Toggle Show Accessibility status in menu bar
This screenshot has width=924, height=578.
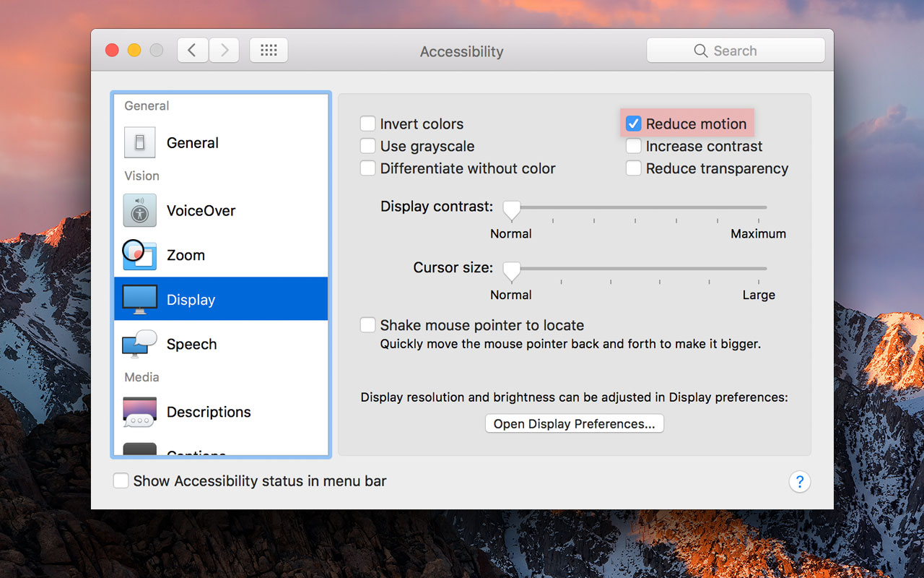121,481
